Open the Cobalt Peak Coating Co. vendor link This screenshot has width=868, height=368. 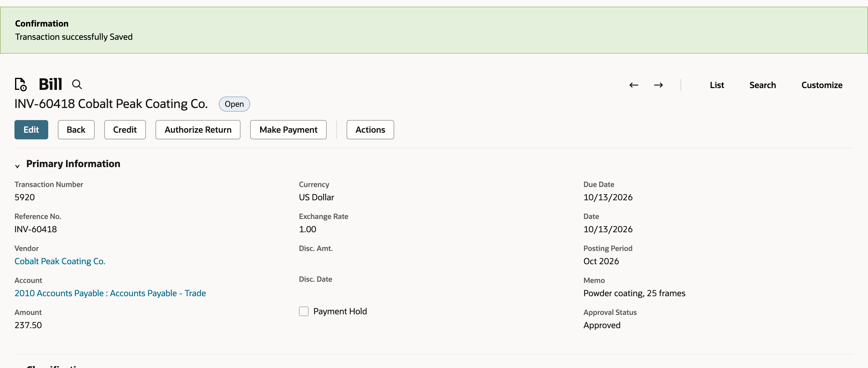[x=60, y=261]
